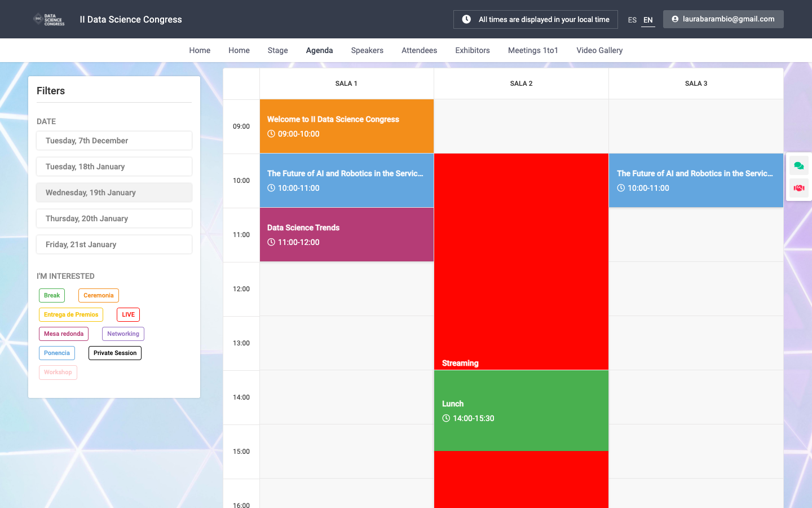This screenshot has width=812, height=508.
Task: Open the green chat bubbles icon
Action: click(798, 166)
